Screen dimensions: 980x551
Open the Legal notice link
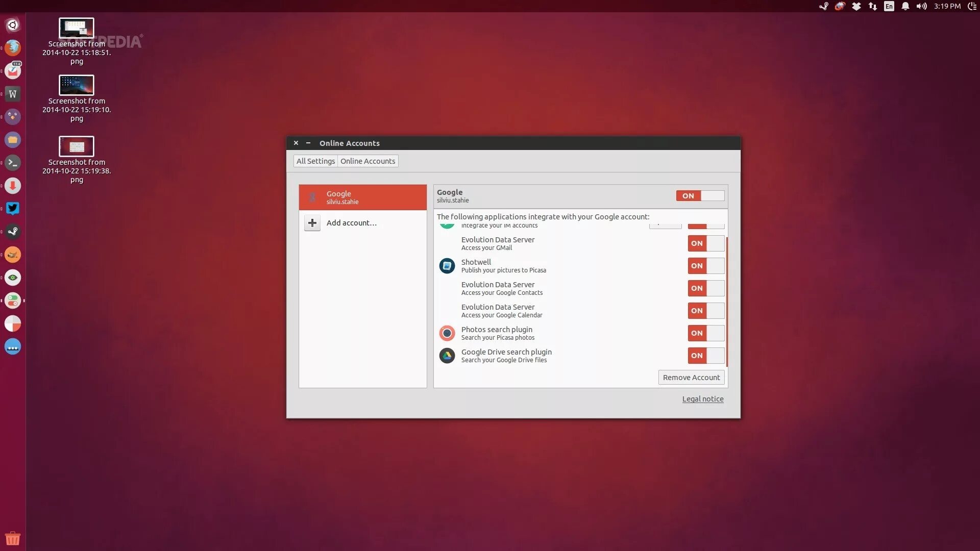(x=702, y=399)
